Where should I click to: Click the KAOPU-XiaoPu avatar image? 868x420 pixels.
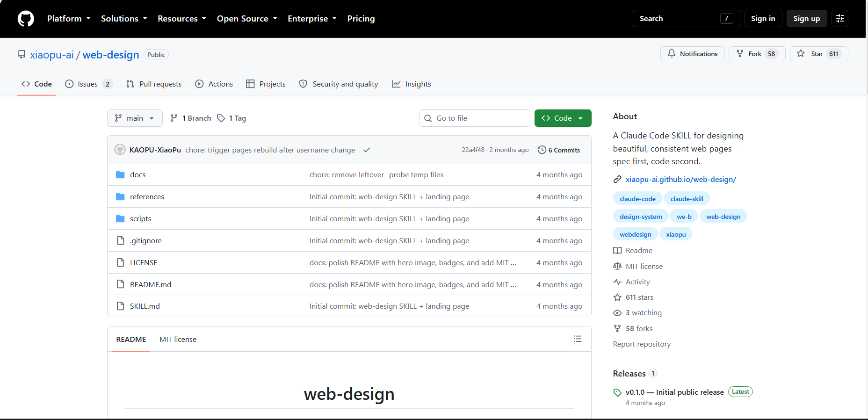tap(120, 150)
